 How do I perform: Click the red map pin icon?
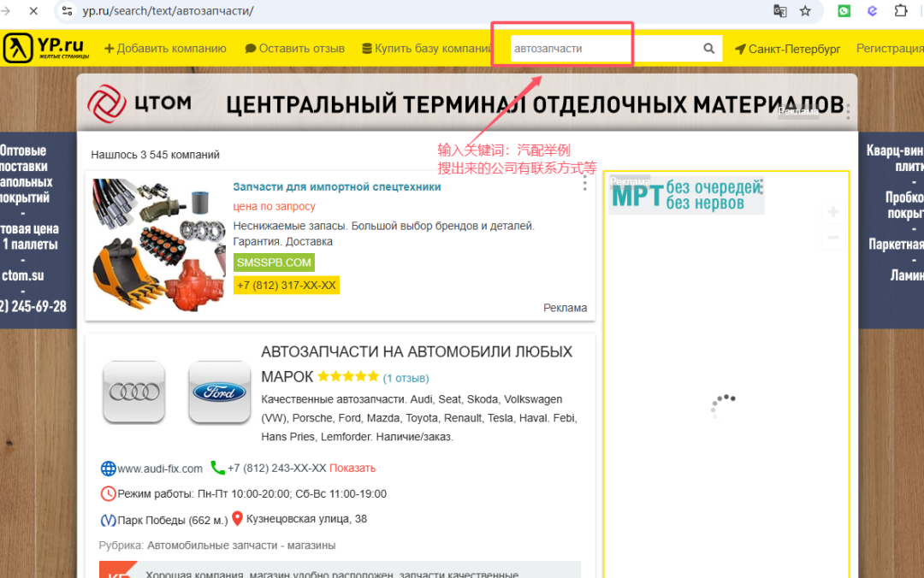click(x=237, y=518)
